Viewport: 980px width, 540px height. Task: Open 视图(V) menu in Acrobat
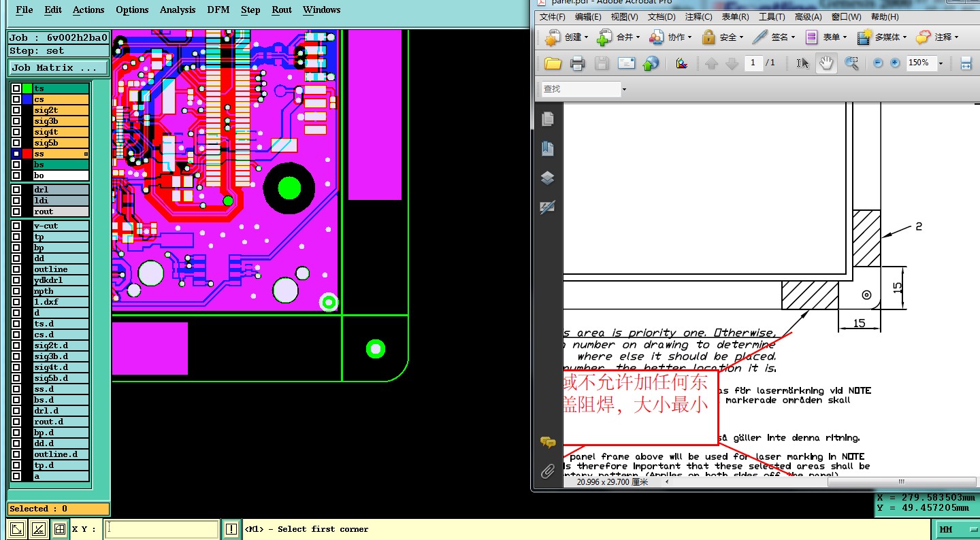click(x=624, y=17)
